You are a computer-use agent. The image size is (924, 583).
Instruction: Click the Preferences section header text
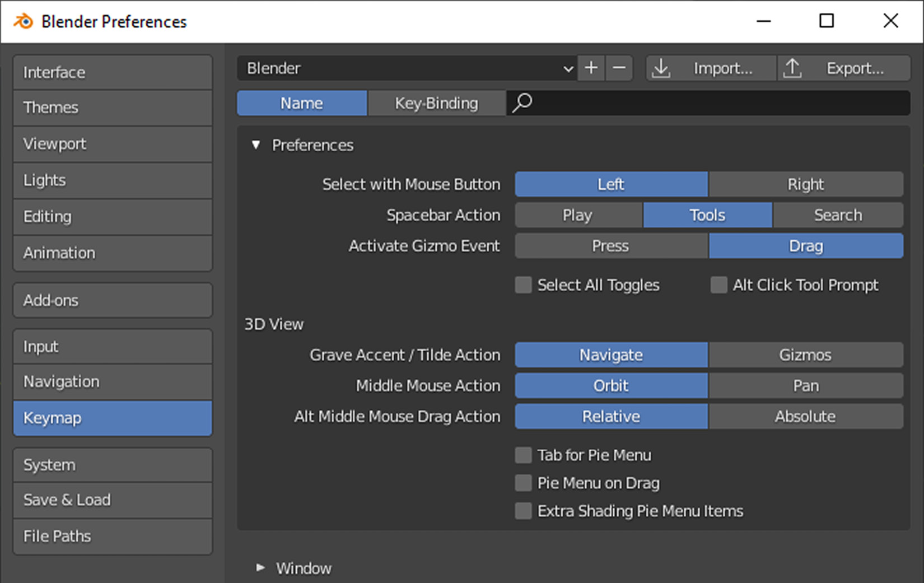tap(312, 145)
